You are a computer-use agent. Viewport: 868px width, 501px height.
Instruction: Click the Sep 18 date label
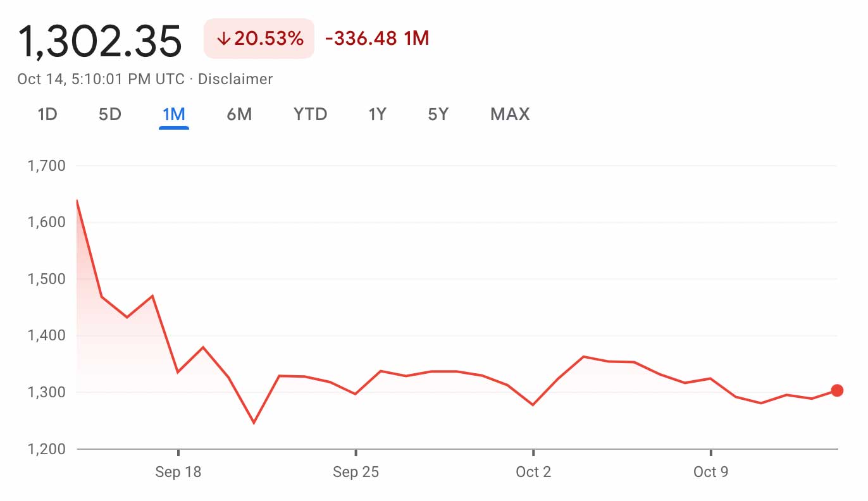(x=178, y=472)
